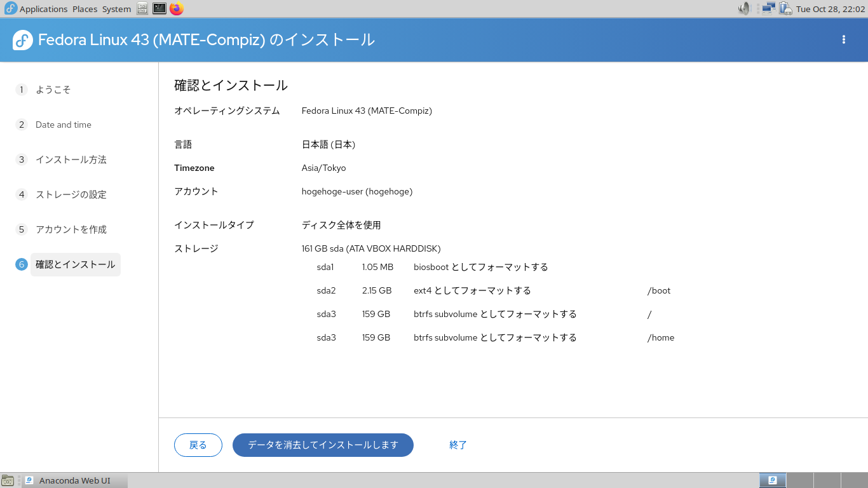
Task: Click the Timezone label
Action: pos(194,168)
